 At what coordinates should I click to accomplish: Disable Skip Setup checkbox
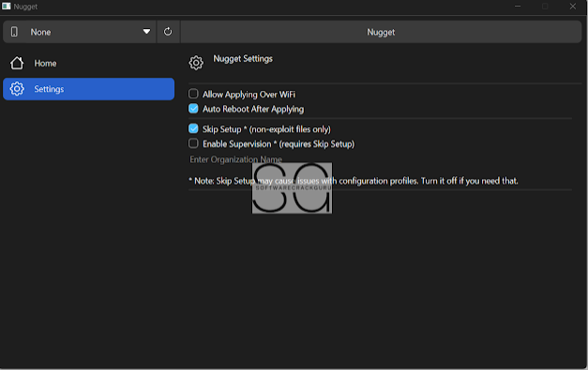click(193, 129)
